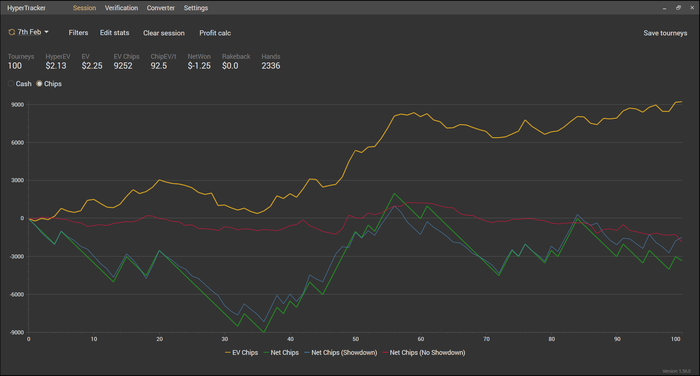Select the Cash radio button
The width and height of the screenshot is (700, 376).
pos(11,84)
